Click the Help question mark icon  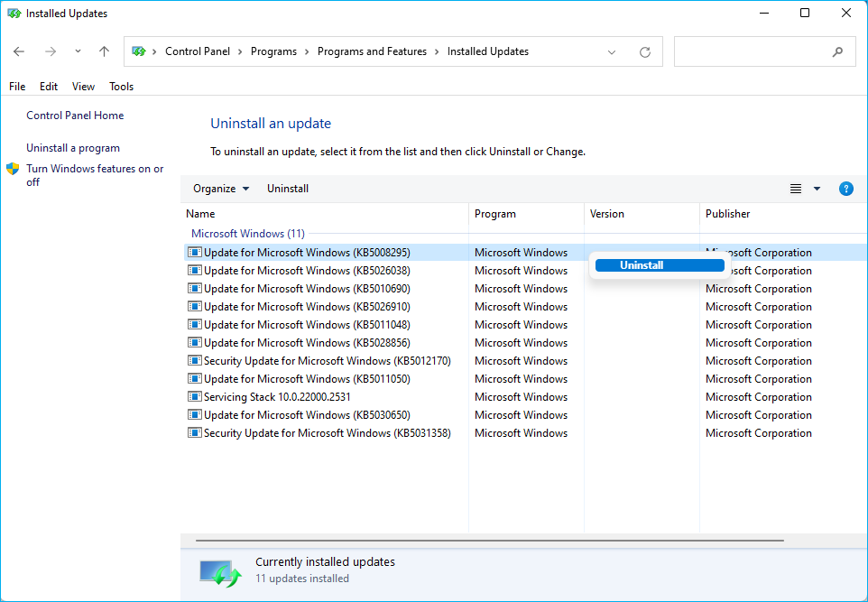point(845,189)
